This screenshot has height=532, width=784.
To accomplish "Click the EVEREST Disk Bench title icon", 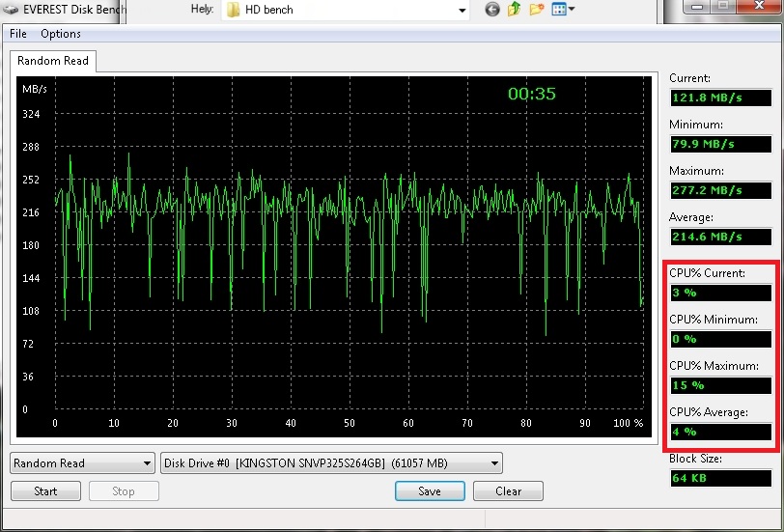I will click(x=11, y=9).
